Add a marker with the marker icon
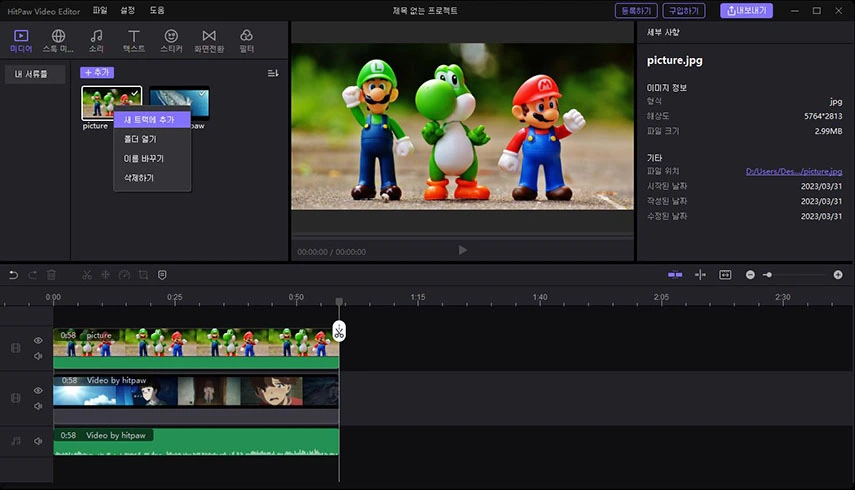Screen dimensions: 855x490 coord(162,275)
